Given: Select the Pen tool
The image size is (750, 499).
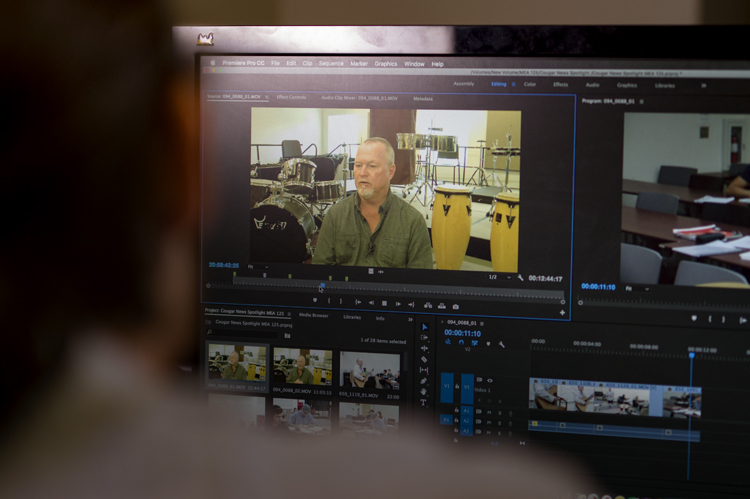Looking at the screenshot, I should pyautogui.click(x=424, y=381).
